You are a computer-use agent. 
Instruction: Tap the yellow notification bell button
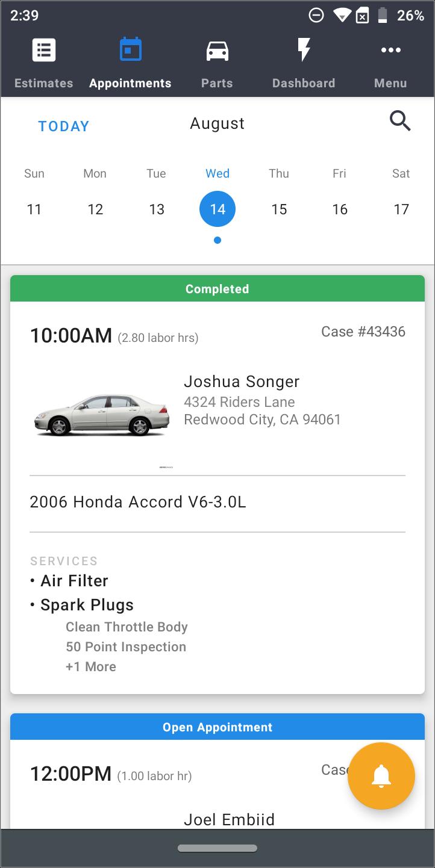pos(381,777)
